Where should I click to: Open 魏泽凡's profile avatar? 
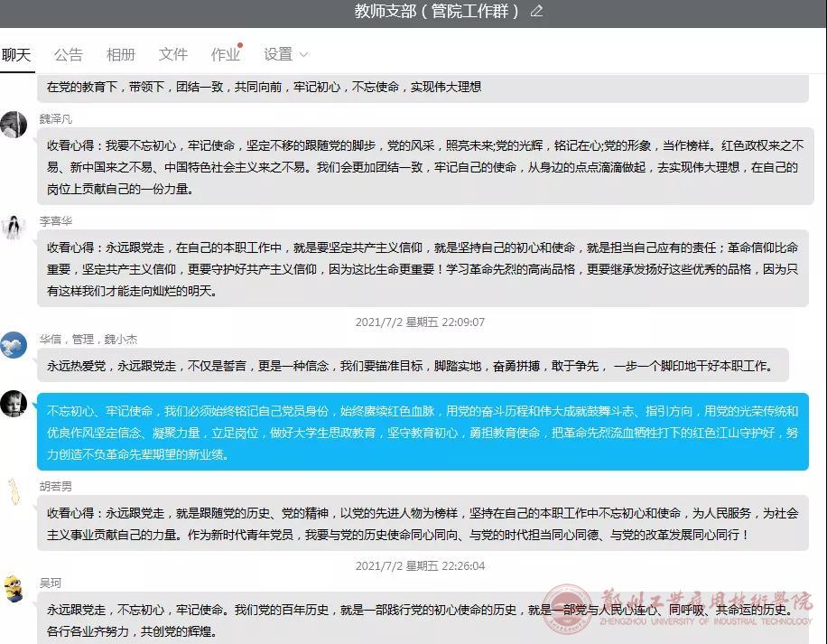[x=14, y=126]
